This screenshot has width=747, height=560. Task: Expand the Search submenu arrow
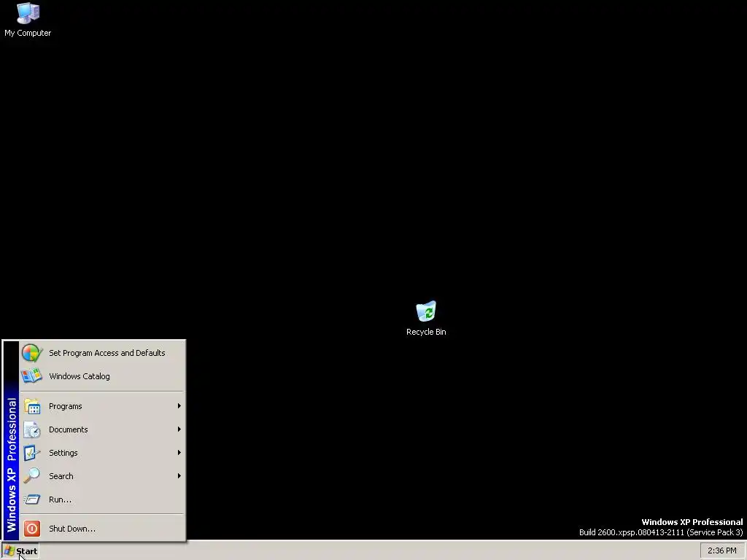point(179,475)
